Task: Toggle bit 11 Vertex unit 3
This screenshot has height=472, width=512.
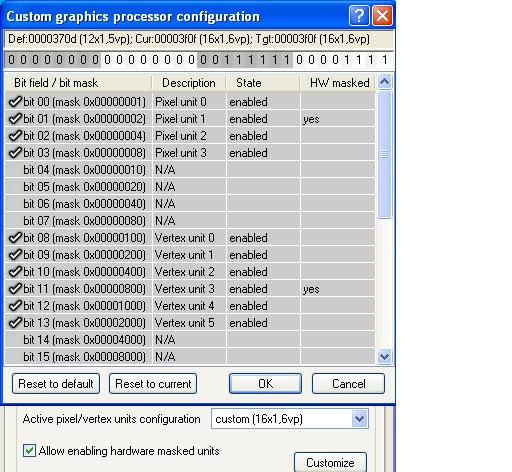Action: (15, 289)
